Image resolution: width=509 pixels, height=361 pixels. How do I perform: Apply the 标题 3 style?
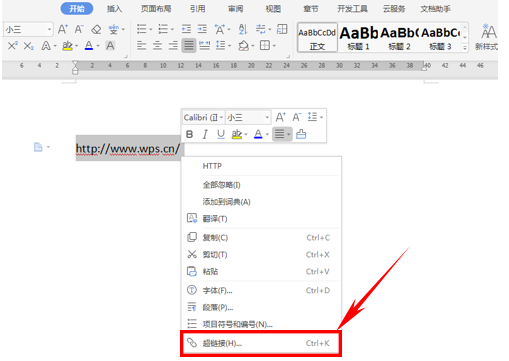440,37
